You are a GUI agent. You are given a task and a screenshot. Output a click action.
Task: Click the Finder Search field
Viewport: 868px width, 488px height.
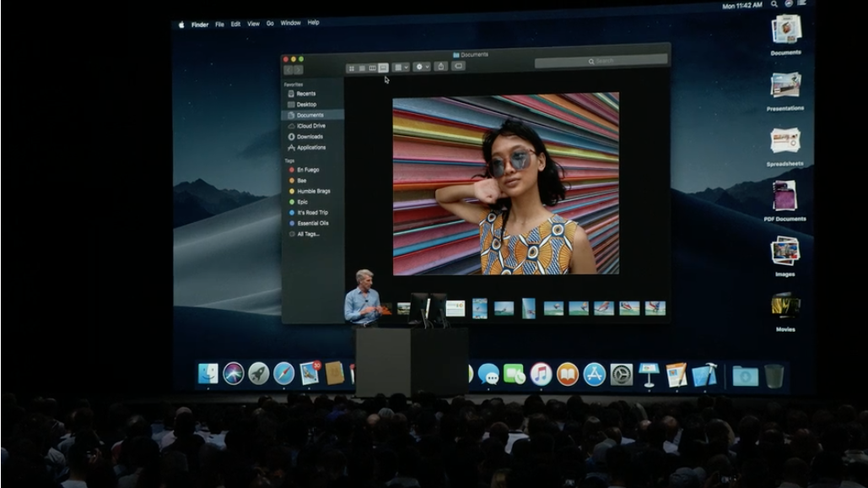601,61
